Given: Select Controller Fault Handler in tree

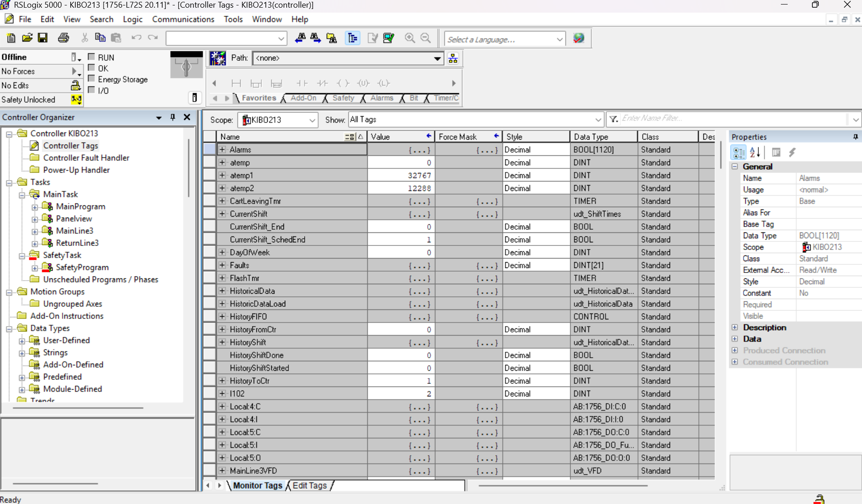Looking at the screenshot, I should [x=86, y=158].
